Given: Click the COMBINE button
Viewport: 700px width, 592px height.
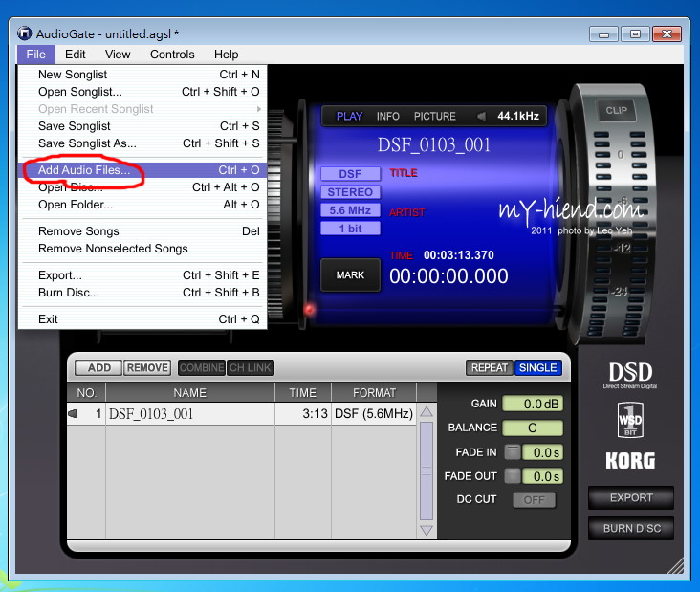Looking at the screenshot, I should (202, 368).
